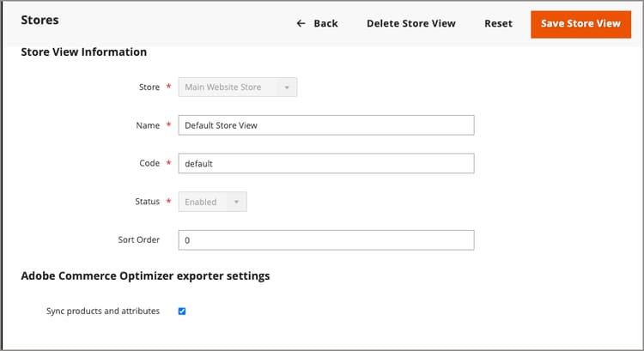The image size is (644, 351).
Task: Focus the Name input field
Action: [326, 125]
